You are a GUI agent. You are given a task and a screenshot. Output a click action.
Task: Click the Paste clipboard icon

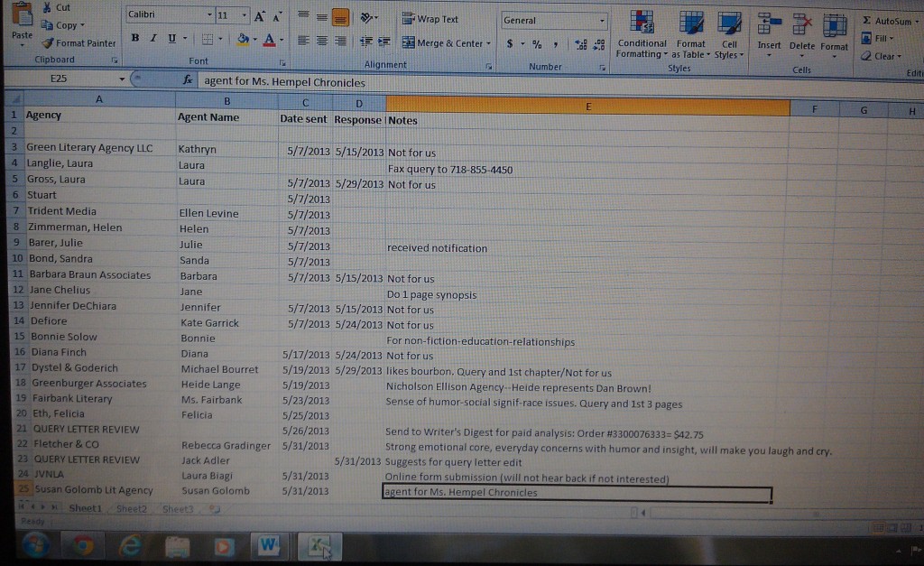point(23,14)
